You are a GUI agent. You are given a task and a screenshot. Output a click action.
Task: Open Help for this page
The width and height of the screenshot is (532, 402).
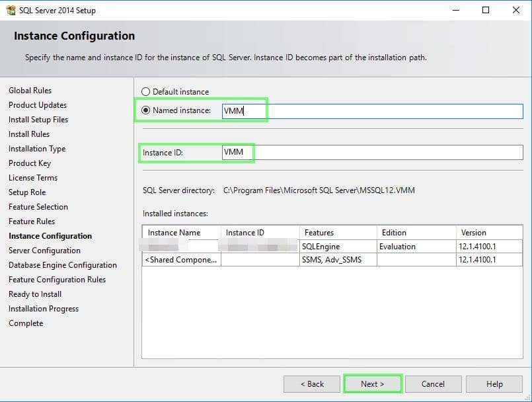point(494,384)
